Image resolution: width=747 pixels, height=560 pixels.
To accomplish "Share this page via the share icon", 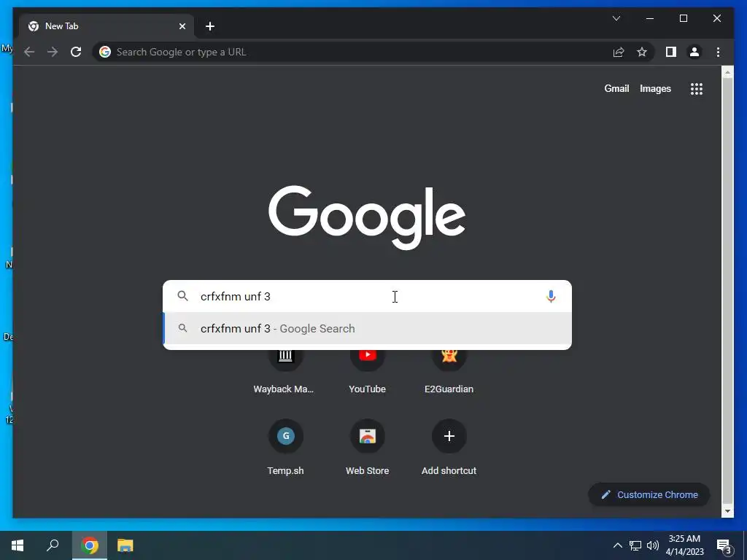I will (619, 52).
